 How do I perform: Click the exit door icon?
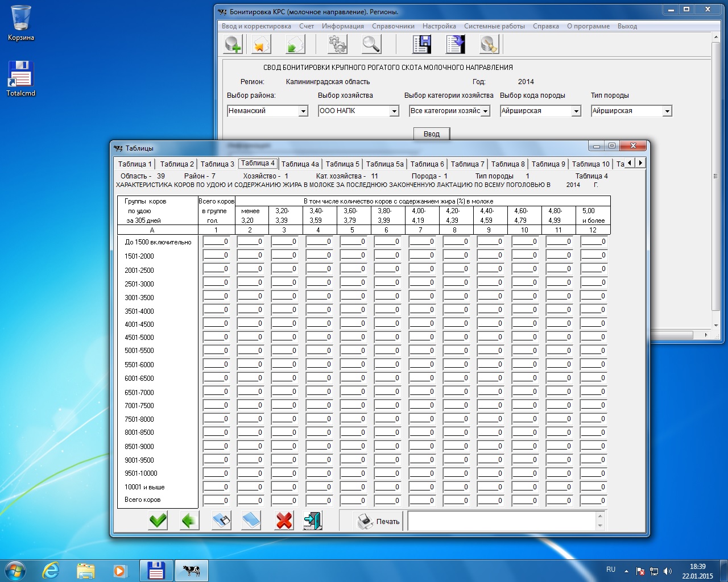(312, 520)
